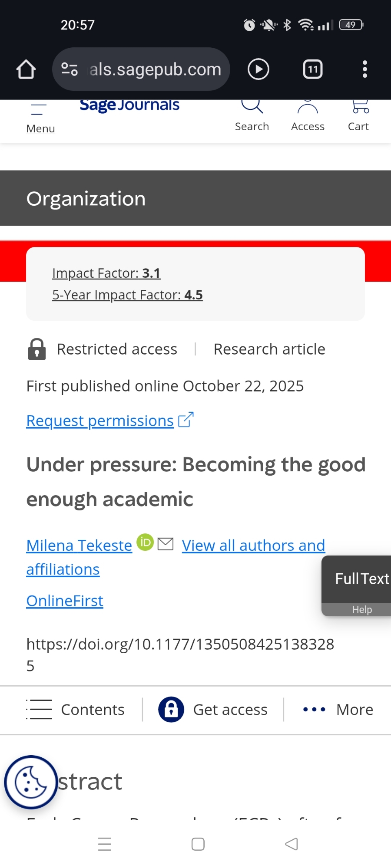Open the browser three-dot overflow menu

pos(365,69)
